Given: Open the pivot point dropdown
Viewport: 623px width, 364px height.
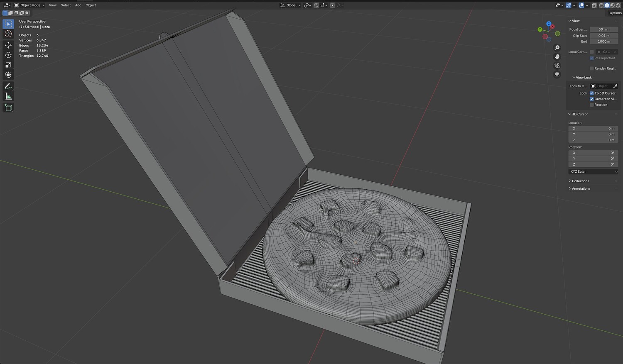Looking at the screenshot, I should click(307, 5).
